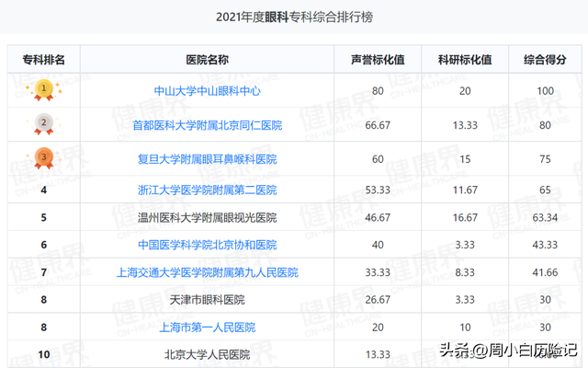
Task: Click the 医院名称 column header
Action: (208, 60)
